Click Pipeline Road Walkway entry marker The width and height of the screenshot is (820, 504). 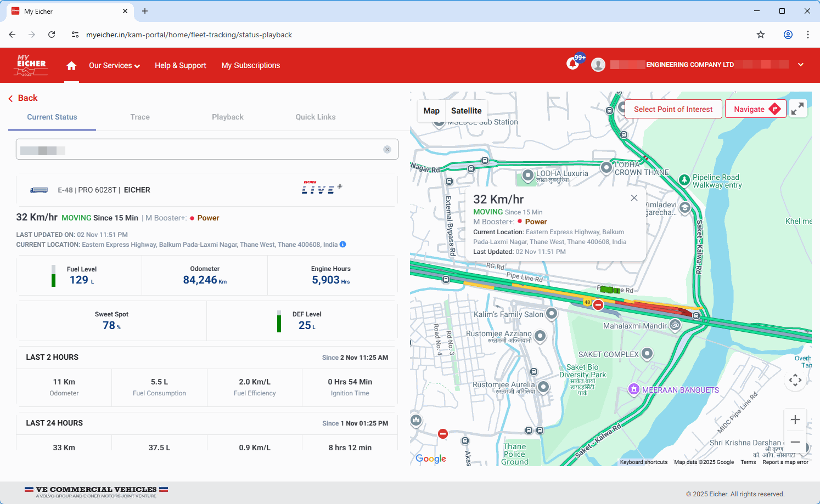[x=684, y=179]
